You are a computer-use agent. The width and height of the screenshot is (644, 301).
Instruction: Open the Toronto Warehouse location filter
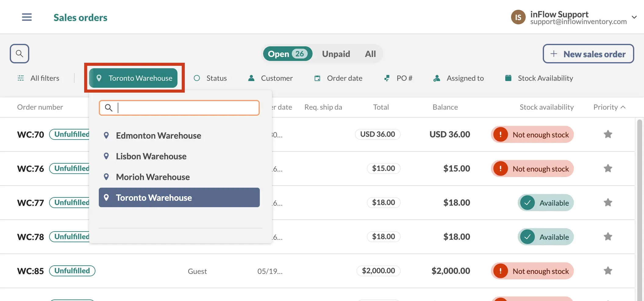[x=134, y=78]
